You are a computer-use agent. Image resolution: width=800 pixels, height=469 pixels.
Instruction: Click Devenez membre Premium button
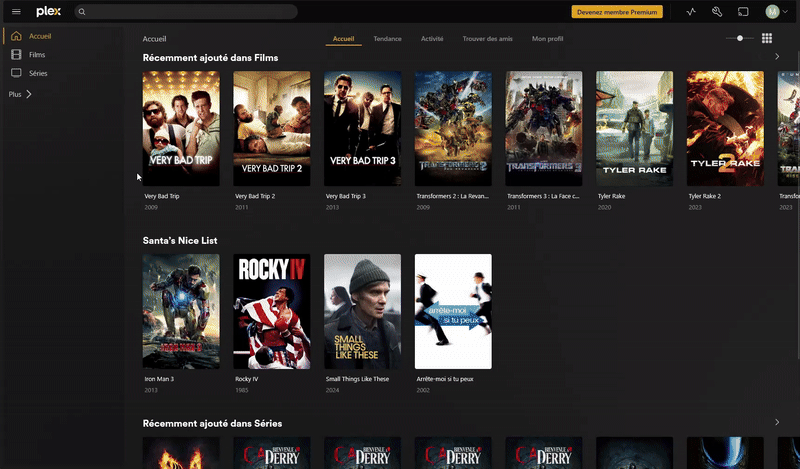pyautogui.click(x=617, y=12)
